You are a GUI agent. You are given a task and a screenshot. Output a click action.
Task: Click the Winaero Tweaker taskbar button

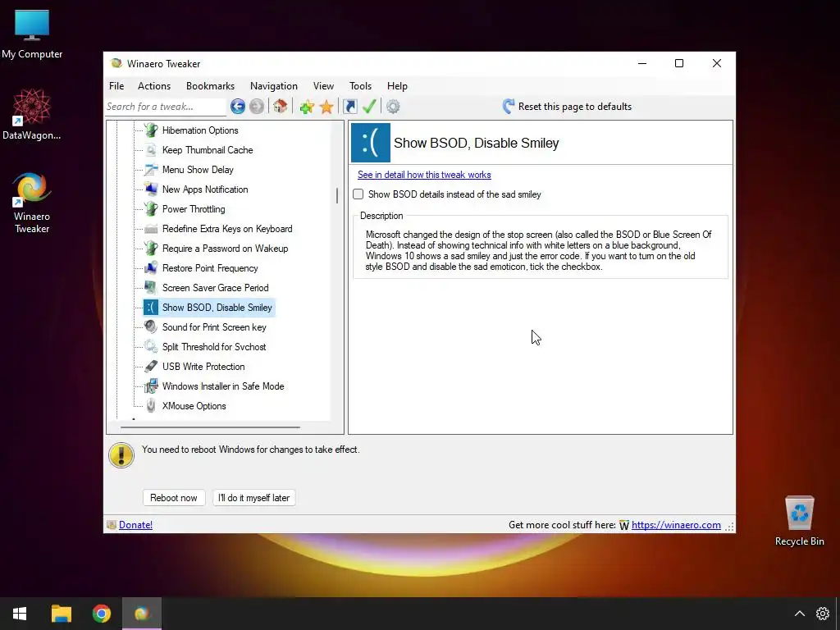tap(142, 614)
